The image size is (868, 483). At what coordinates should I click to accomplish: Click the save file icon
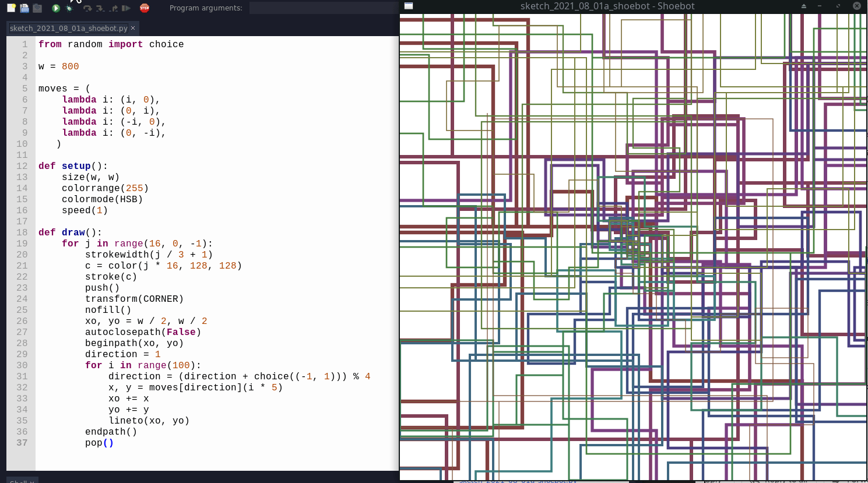click(x=37, y=8)
